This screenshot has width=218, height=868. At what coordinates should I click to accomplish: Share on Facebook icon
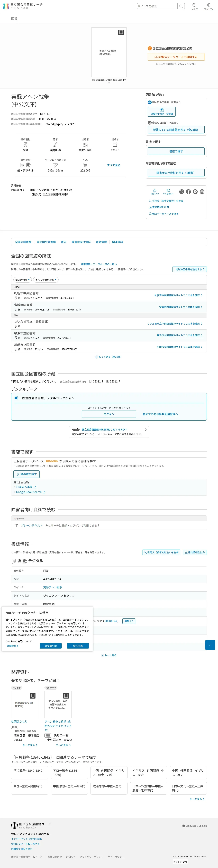(x=188, y=192)
